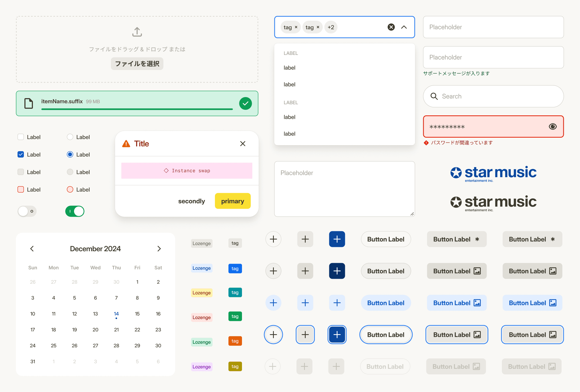
Task: Select first label option under first LABEL group
Action: click(x=289, y=68)
